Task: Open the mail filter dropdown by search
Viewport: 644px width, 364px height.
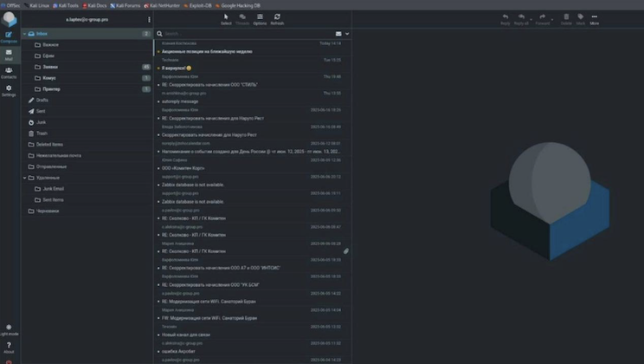Action: tap(339, 34)
